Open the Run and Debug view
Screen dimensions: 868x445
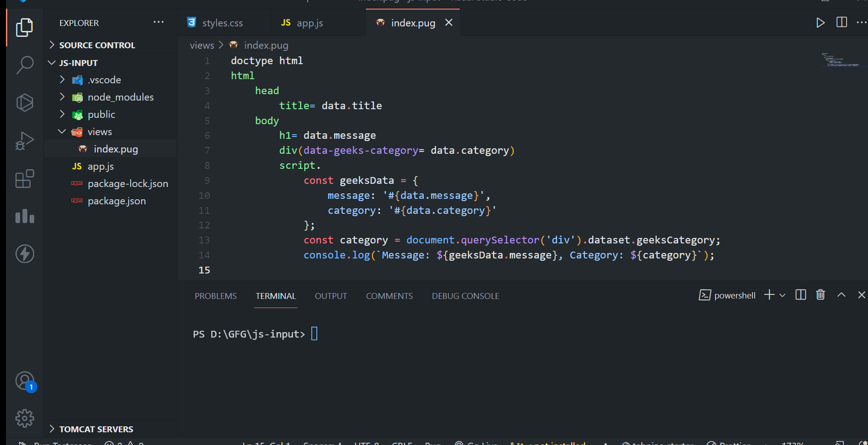[x=25, y=141]
